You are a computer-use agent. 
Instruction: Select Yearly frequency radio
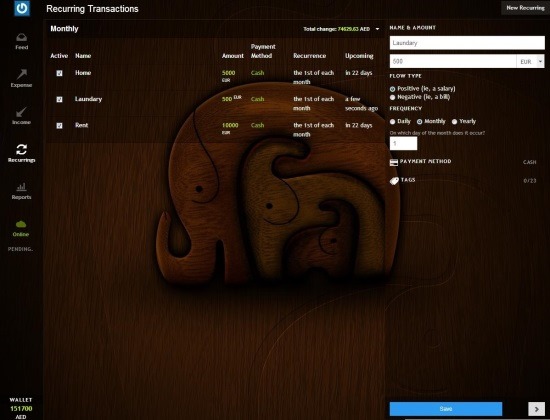[x=454, y=122]
